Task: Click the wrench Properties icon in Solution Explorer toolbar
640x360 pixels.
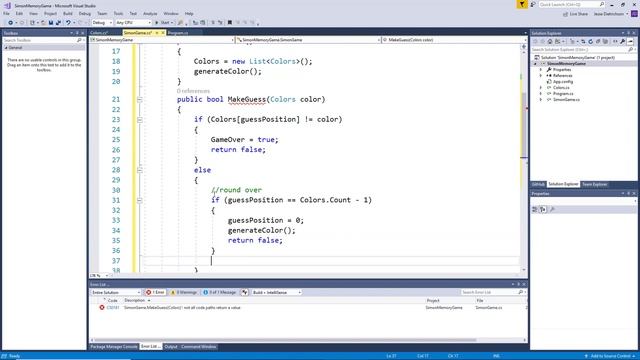Action: tap(622, 42)
